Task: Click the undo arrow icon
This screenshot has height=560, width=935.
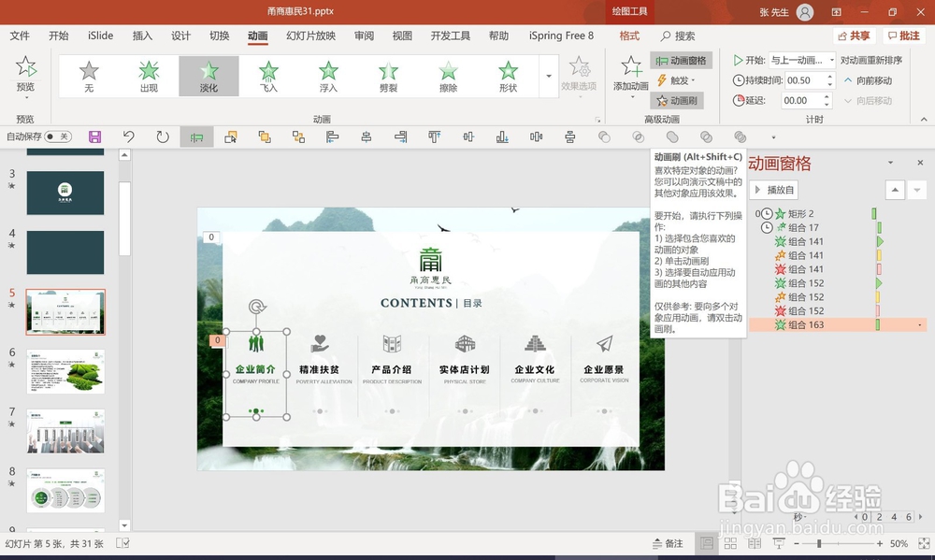Action: click(x=128, y=136)
